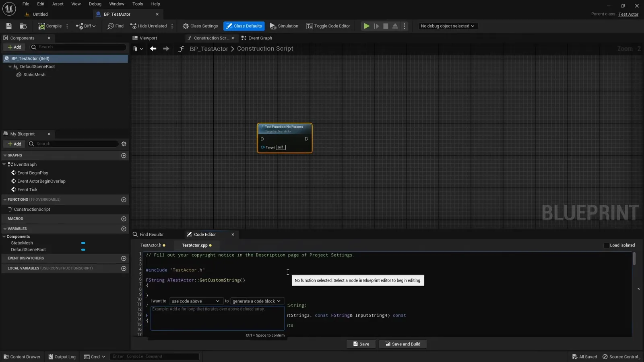The image size is (644, 362).
Task: Click the Find toolbar button
Action: tap(116, 26)
